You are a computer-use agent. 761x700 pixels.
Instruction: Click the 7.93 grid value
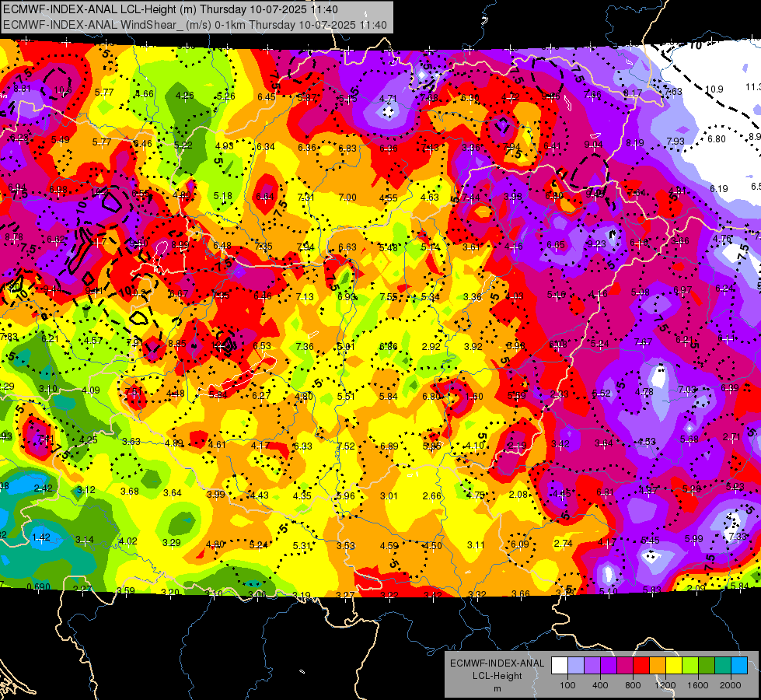(675, 142)
